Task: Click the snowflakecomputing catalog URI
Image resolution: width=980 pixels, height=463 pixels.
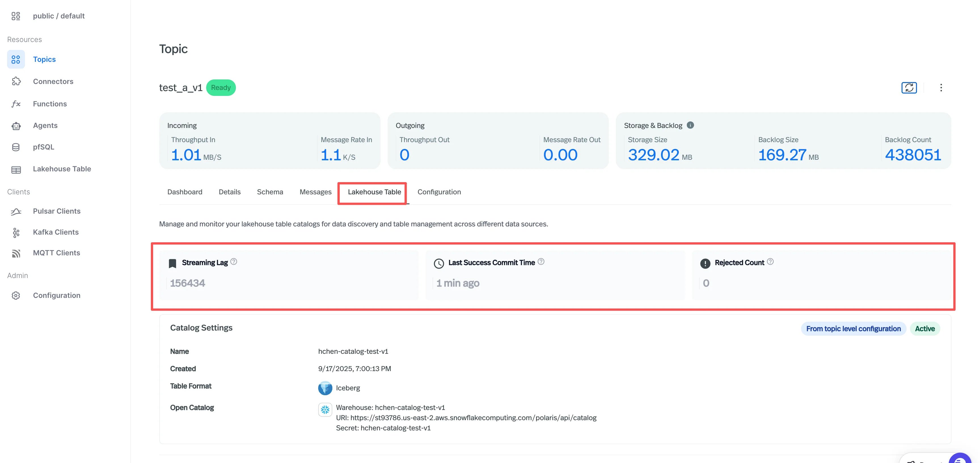Action: (466, 418)
